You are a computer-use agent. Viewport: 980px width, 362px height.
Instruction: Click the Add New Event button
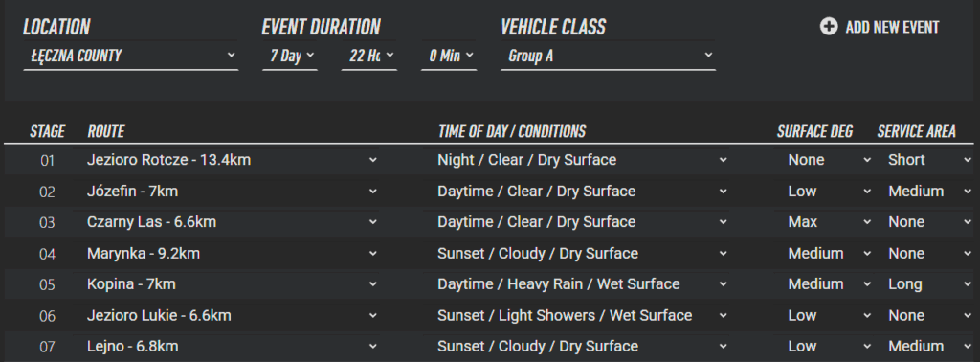(880, 27)
